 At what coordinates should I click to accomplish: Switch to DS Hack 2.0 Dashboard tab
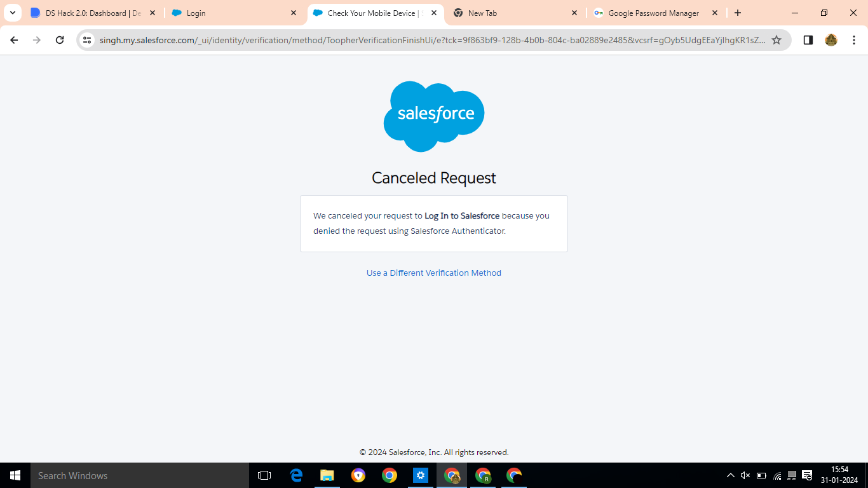93,13
